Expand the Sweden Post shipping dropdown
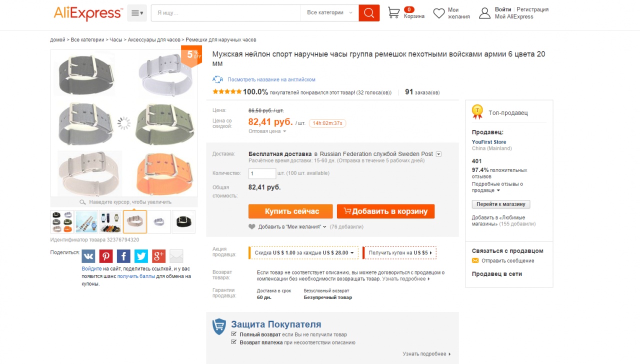 pos(438,154)
